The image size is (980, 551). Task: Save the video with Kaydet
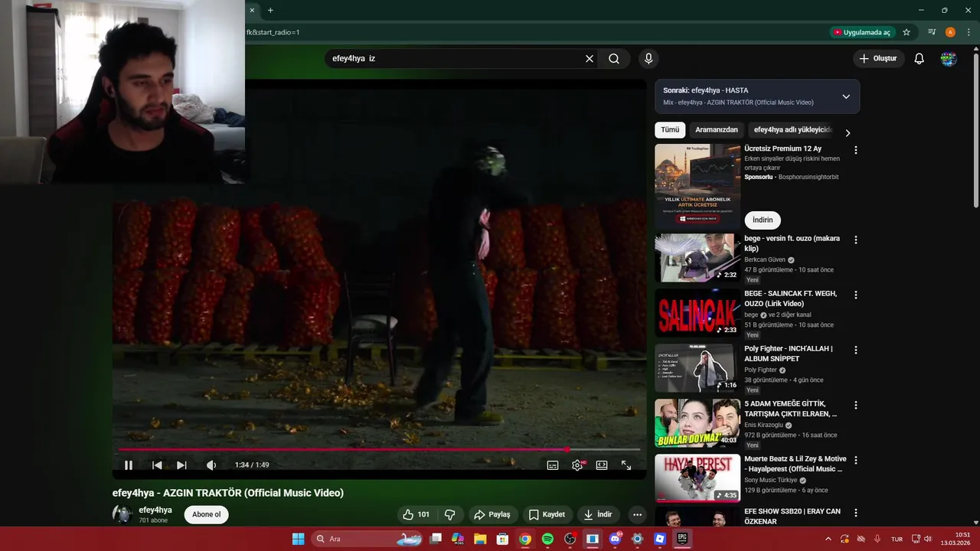point(547,515)
